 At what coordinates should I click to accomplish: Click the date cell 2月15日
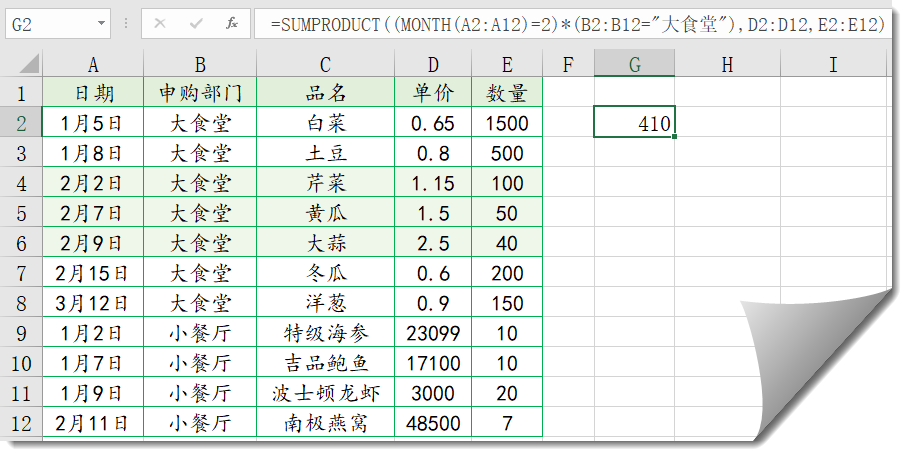[x=93, y=273]
